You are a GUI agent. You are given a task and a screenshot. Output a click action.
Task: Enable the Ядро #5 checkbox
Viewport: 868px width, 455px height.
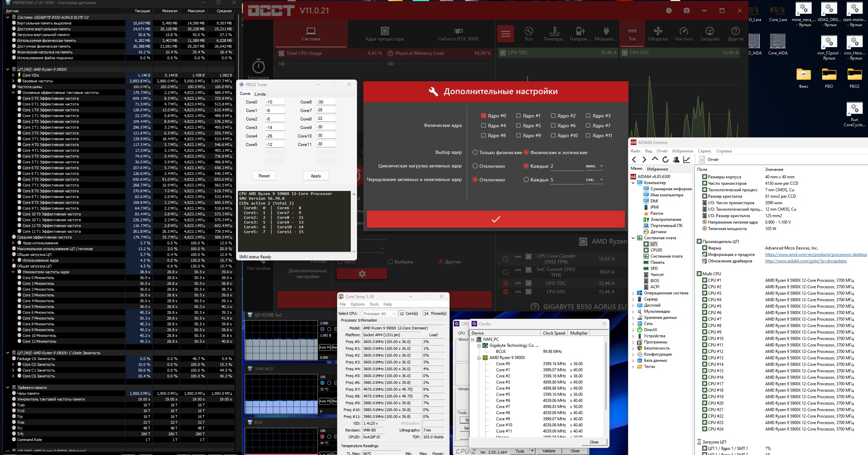tap(519, 126)
